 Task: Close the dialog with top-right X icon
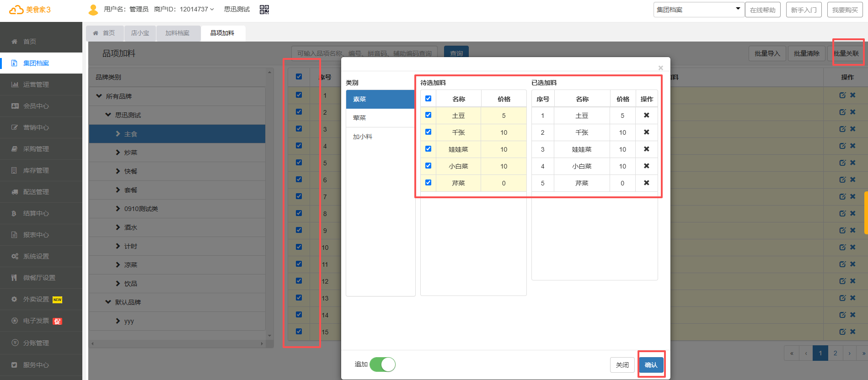(660, 68)
